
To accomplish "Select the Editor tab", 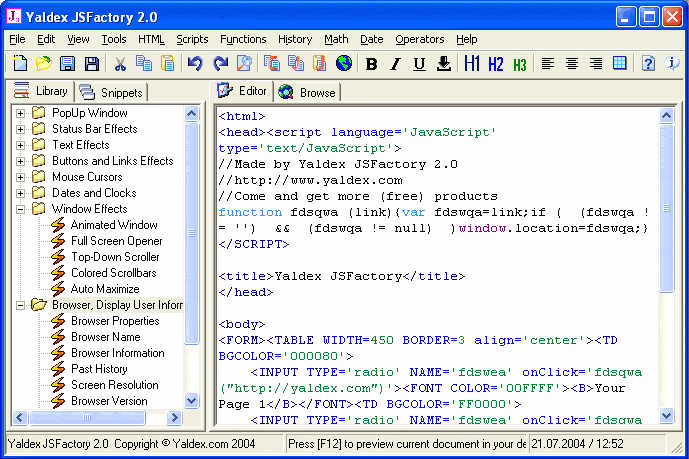I will [243, 91].
